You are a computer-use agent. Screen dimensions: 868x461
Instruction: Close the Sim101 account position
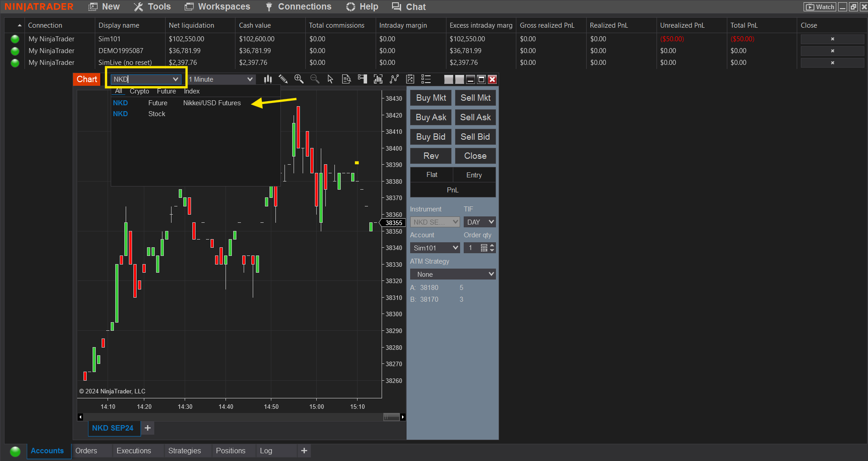[832, 39]
